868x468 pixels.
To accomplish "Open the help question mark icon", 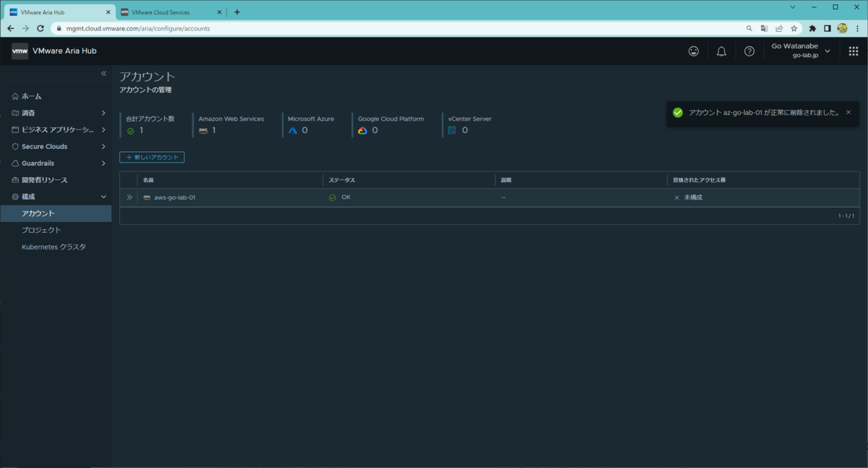I will [x=749, y=51].
